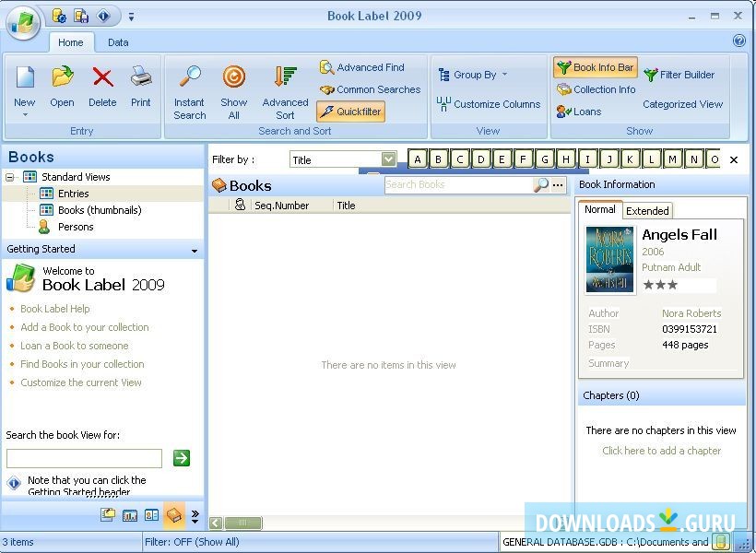Image resolution: width=756 pixels, height=553 pixels.
Task: Filter titles by letter M
Action: 672,159
